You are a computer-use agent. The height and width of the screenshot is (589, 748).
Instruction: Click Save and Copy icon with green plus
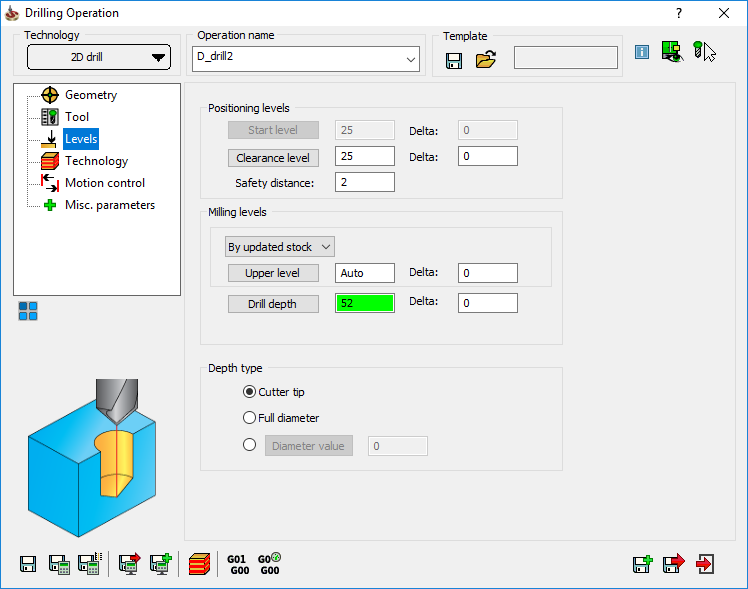tap(643, 564)
